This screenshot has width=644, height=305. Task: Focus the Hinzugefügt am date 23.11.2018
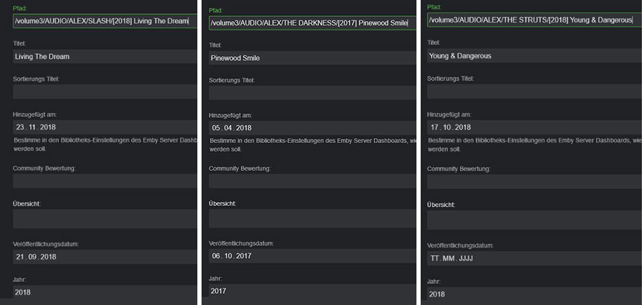[104, 127]
